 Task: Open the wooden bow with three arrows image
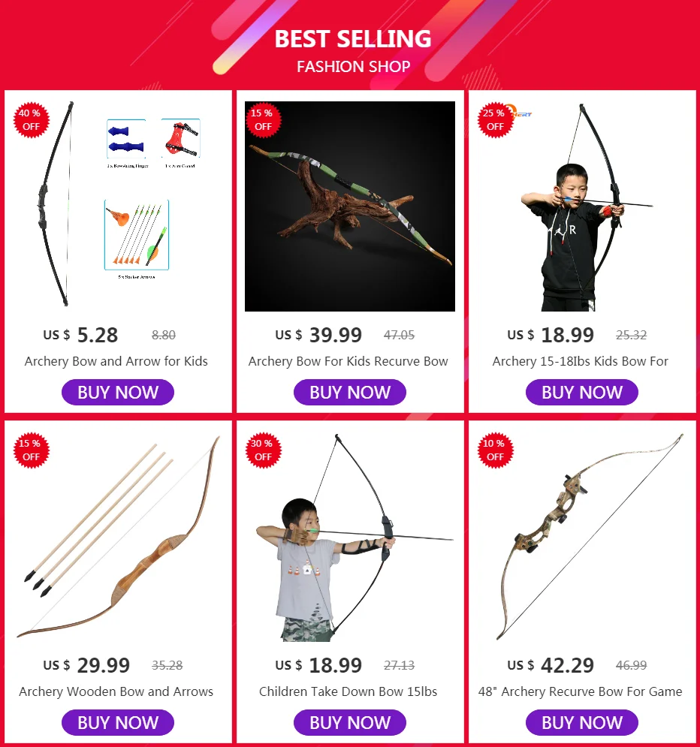[x=118, y=536]
